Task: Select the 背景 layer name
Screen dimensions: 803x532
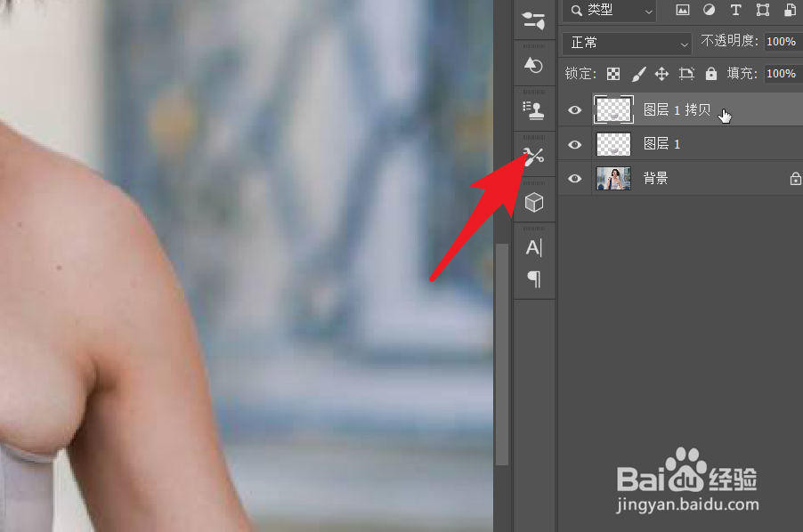Action: click(x=655, y=178)
